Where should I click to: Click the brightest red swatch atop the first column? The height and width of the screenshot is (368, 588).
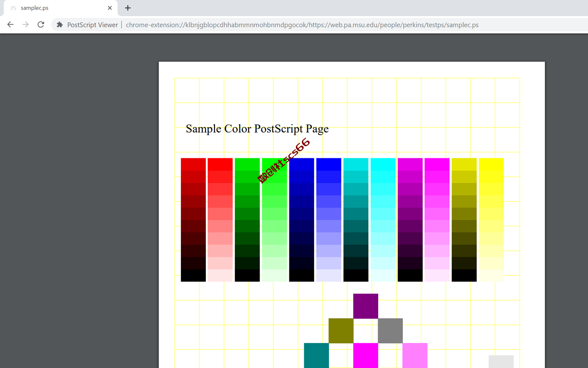193,164
